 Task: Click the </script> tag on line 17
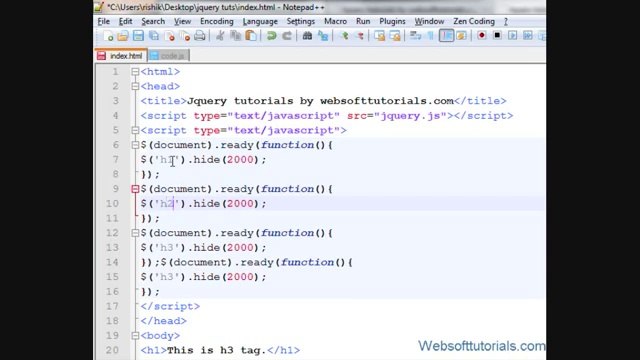click(x=170, y=307)
